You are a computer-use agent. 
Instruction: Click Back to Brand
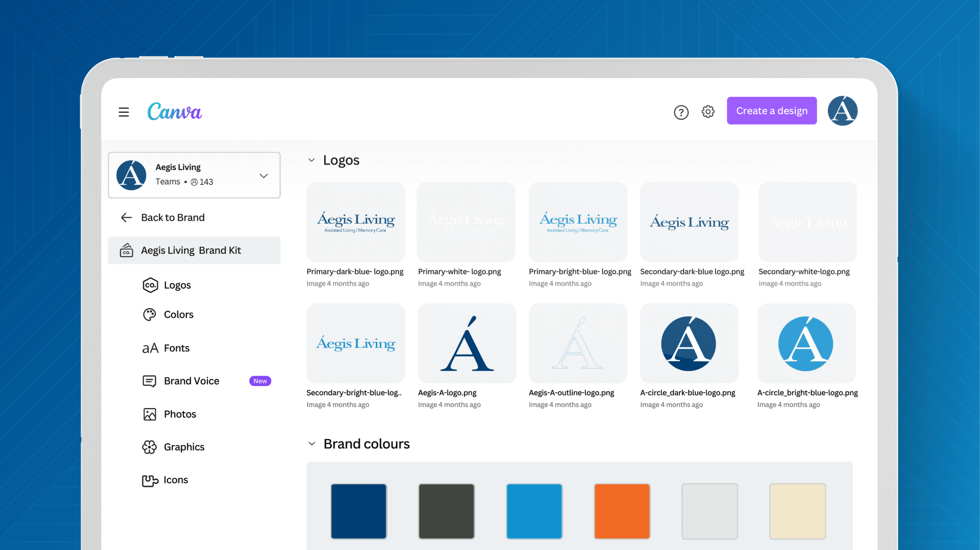173,217
